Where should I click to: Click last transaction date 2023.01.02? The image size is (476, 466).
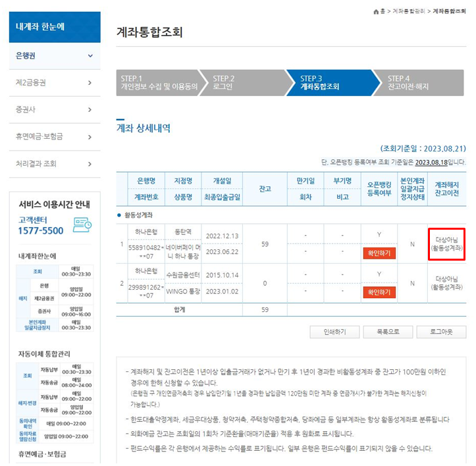222,292
